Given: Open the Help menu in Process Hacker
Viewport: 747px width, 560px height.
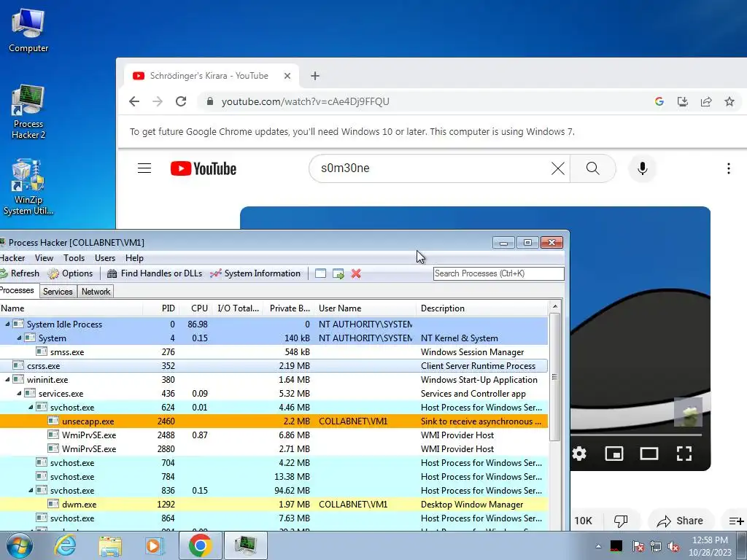Looking at the screenshot, I should (134, 258).
